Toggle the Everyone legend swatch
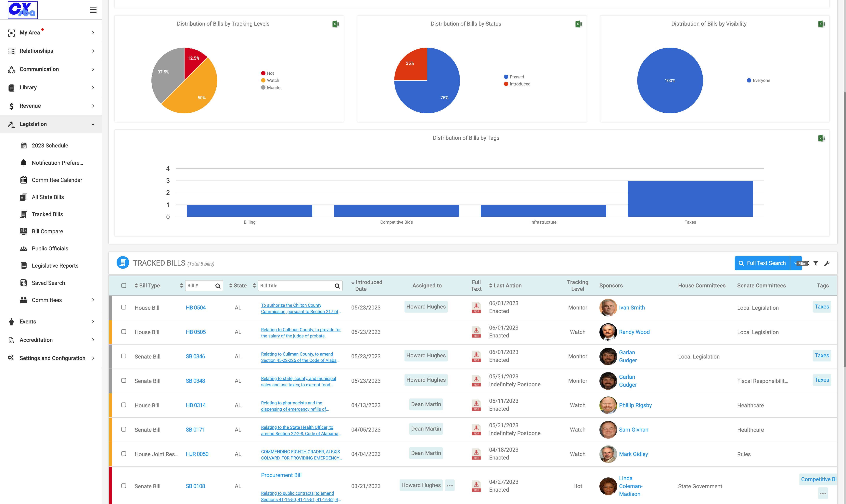Image resolution: width=846 pixels, height=504 pixels. pyautogui.click(x=749, y=81)
